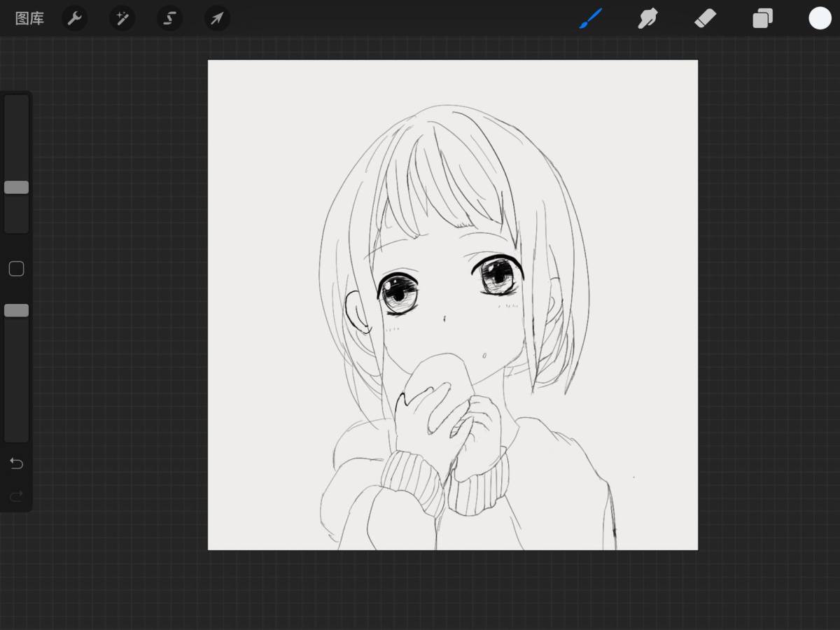Open the Adjustments magic wand menu
The image size is (840, 630).
pos(122,18)
